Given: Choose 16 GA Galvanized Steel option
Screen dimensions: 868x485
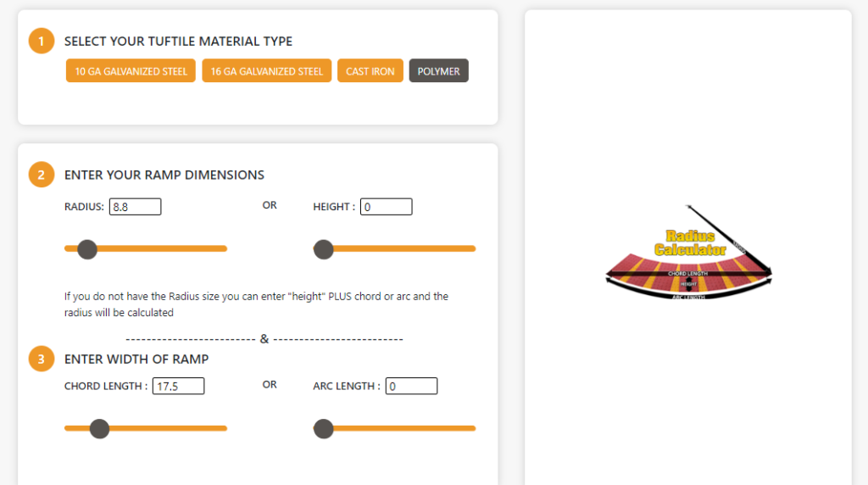Looking at the screenshot, I should coord(267,71).
